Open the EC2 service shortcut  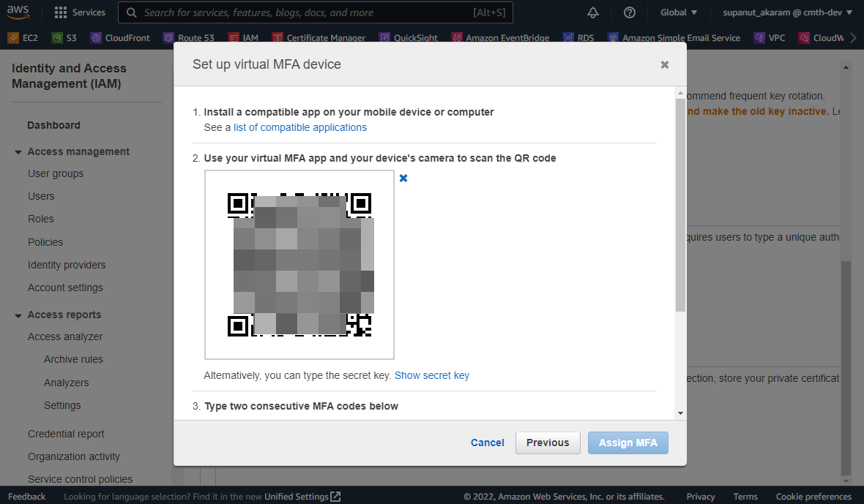(22, 37)
